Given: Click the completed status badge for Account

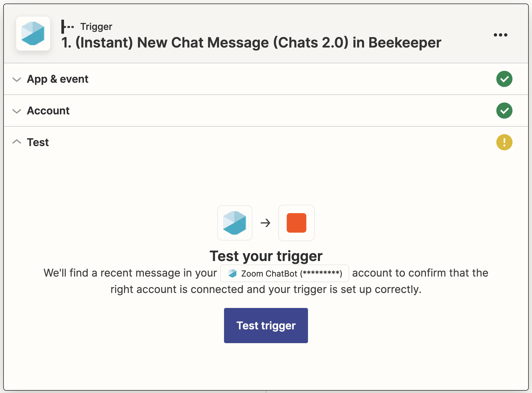Looking at the screenshot, I should click(504, 111).
